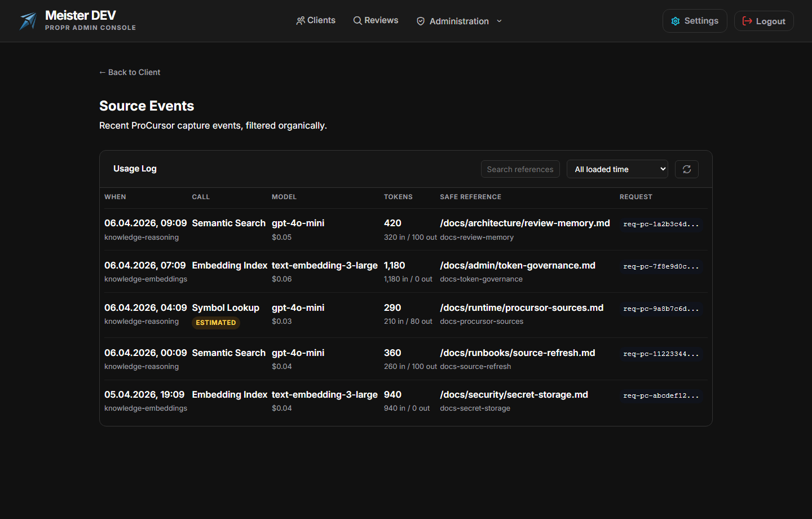
Task: Click the Settings gear icon
Action: [x=676, y=21]
